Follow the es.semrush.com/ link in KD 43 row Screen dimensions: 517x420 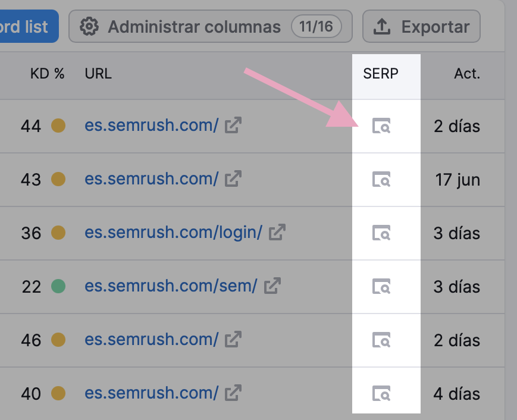tap(151, 178)
